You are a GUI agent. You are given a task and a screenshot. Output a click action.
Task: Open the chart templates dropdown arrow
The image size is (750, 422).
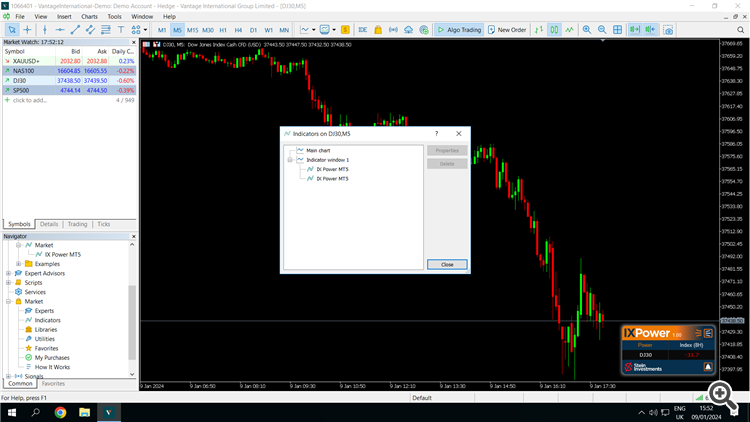click(x=334, y=30)
